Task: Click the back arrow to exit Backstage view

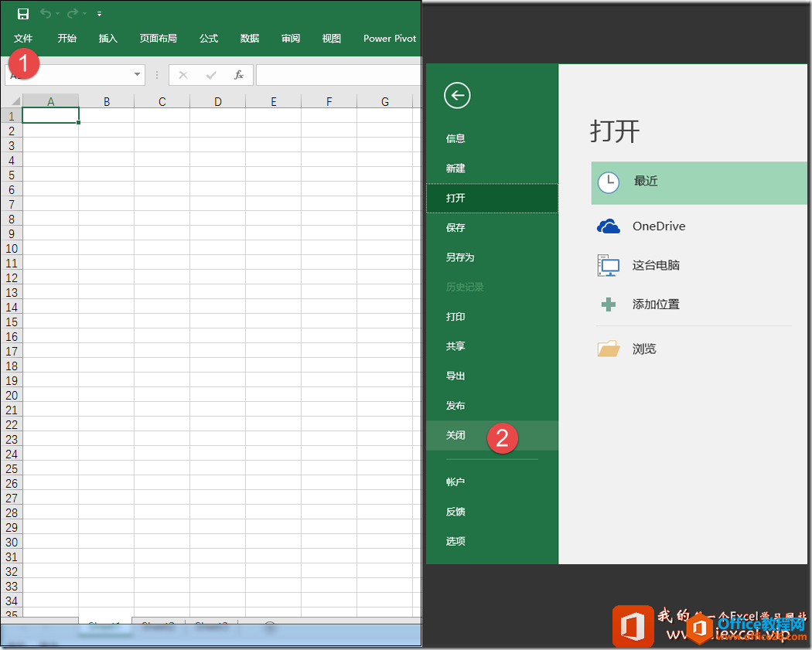Action: click(456, 96)
